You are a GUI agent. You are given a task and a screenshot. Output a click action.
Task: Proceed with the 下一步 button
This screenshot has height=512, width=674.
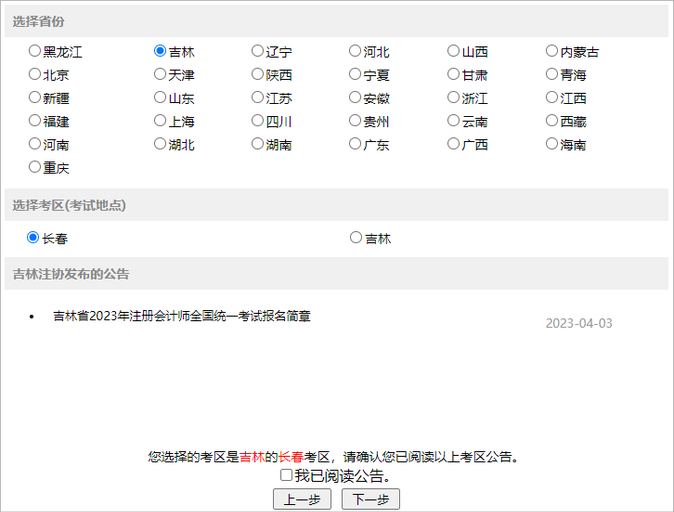point(371,499)
